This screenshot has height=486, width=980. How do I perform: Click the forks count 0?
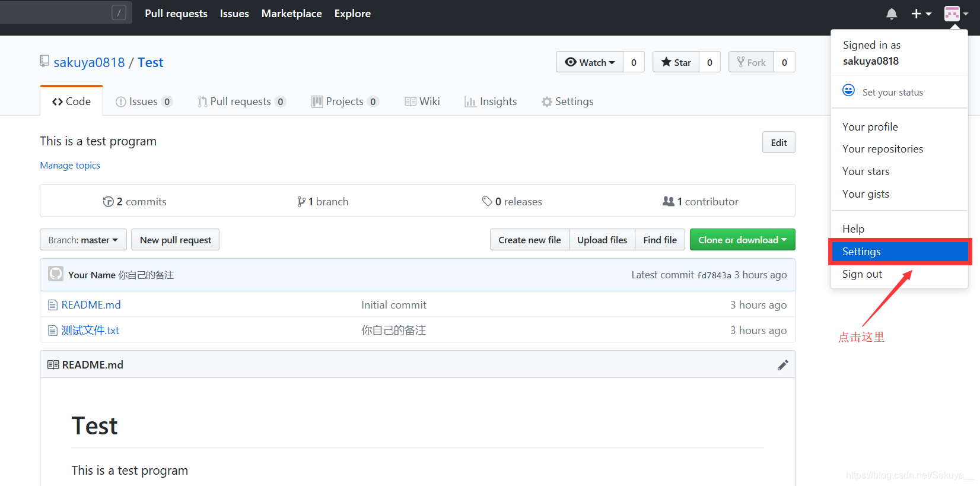tap(784, 62)
